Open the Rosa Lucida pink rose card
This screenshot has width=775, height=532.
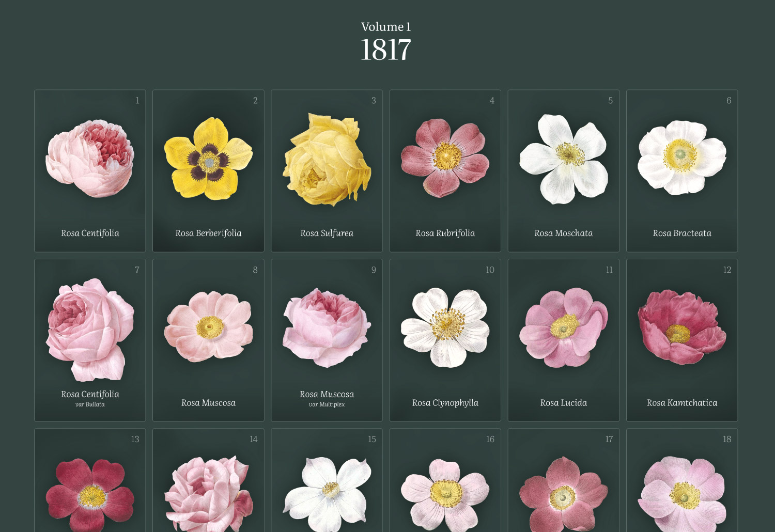[564, 340]
